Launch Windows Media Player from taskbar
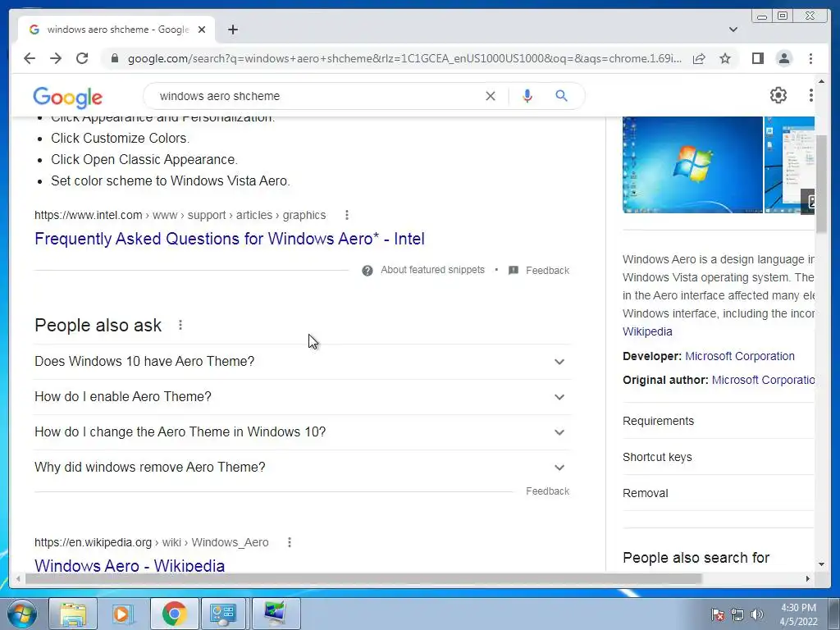Screen dimensions: 840x630 123,614
